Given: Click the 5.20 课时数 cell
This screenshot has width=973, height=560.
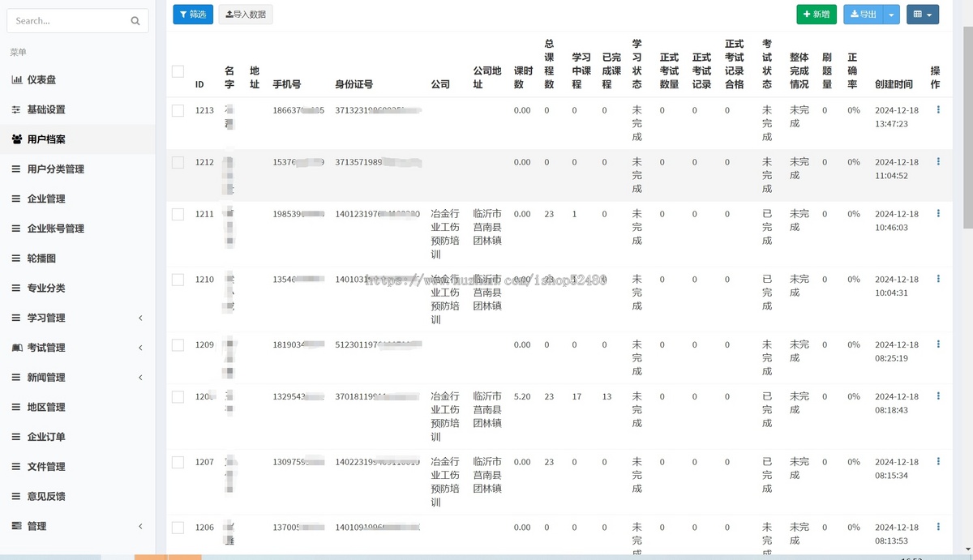Looking at the screenshot, I should click(522, 397).
